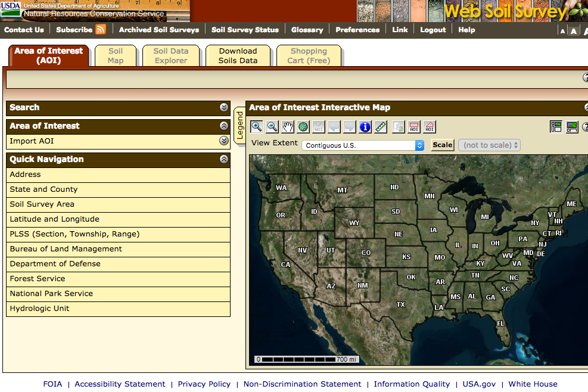
Task: Choose the smallest text size A icon
Action: (x=562, y=31)
